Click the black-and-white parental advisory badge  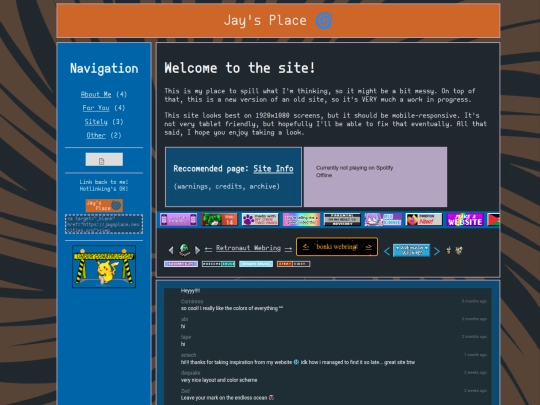[x=342, y=219]
